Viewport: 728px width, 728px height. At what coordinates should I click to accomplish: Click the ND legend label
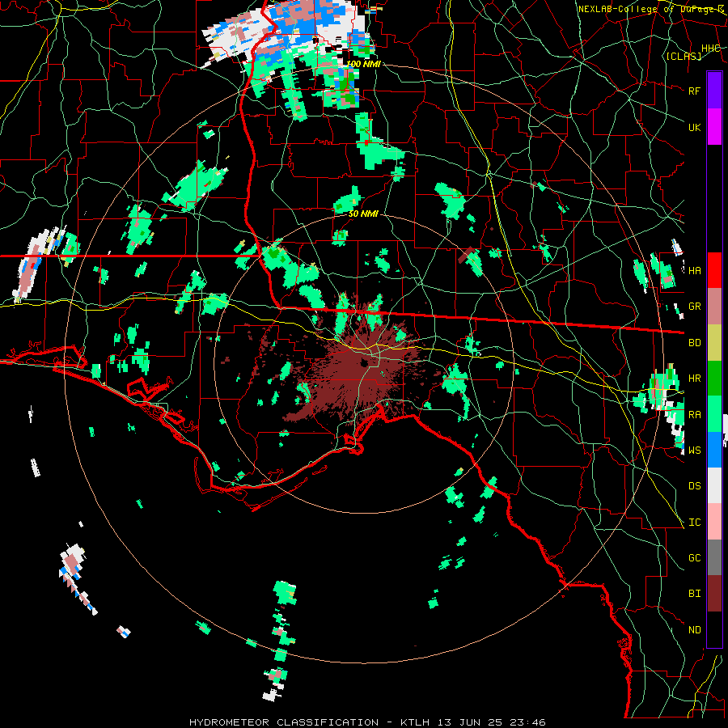pyautogui.click(x=695, y=630)
